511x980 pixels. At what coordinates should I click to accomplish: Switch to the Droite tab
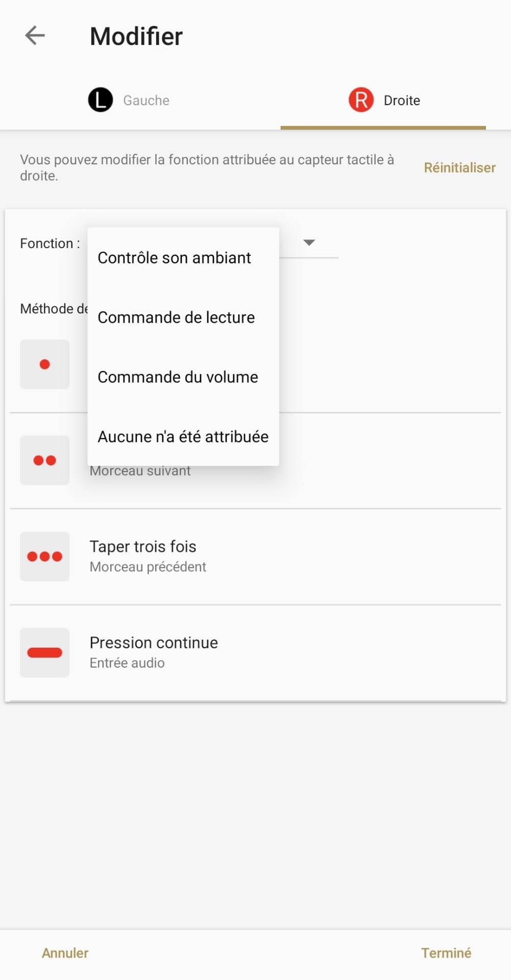click(401, 101)
